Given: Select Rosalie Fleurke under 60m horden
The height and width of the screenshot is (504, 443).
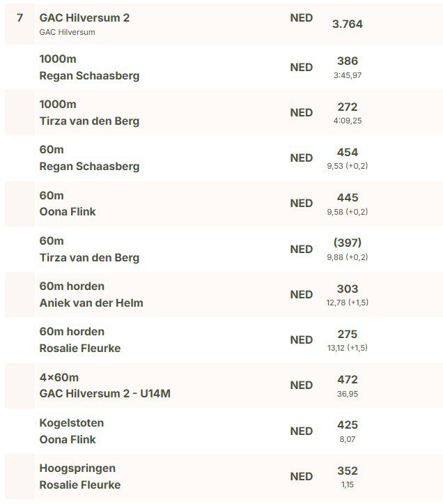Looking at the screenshot, I should 80,348.
